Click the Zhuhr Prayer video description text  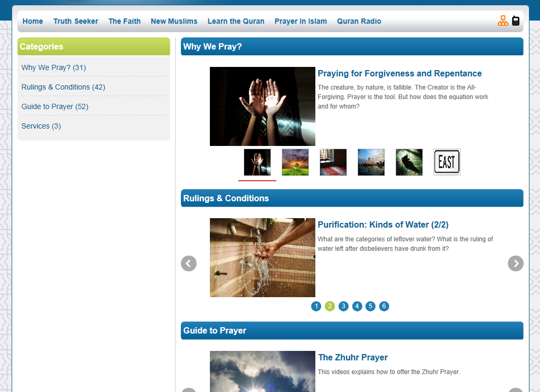[x=389, y=372]
